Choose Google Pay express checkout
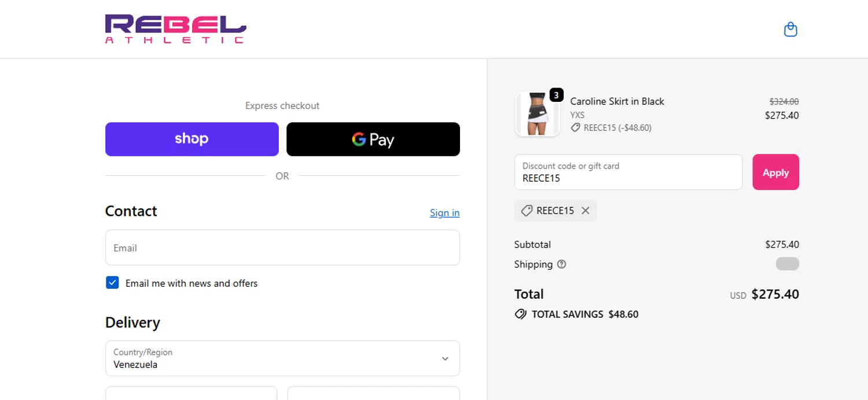868x400 pixels. coord(373,139)
